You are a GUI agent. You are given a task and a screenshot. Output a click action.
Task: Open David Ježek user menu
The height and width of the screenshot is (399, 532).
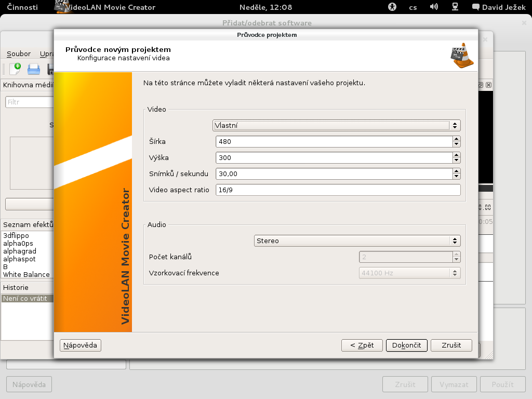[499, 7]
